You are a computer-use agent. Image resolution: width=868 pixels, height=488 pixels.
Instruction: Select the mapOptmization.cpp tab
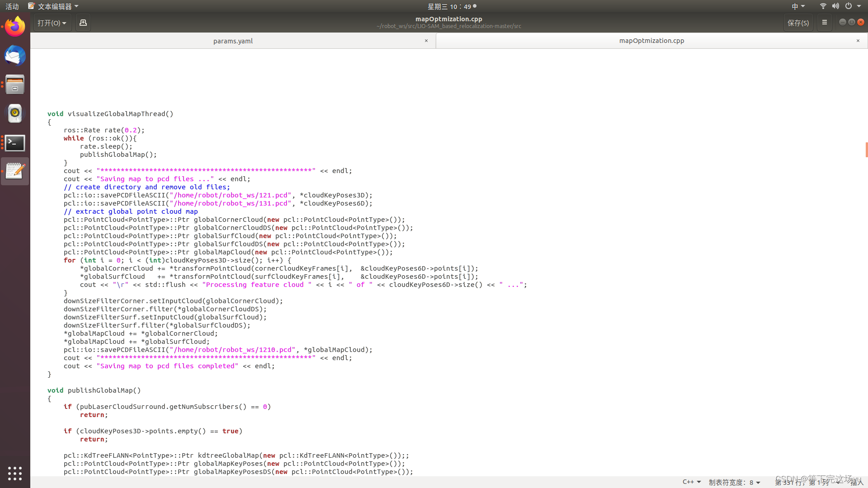[x=651, y=41]
